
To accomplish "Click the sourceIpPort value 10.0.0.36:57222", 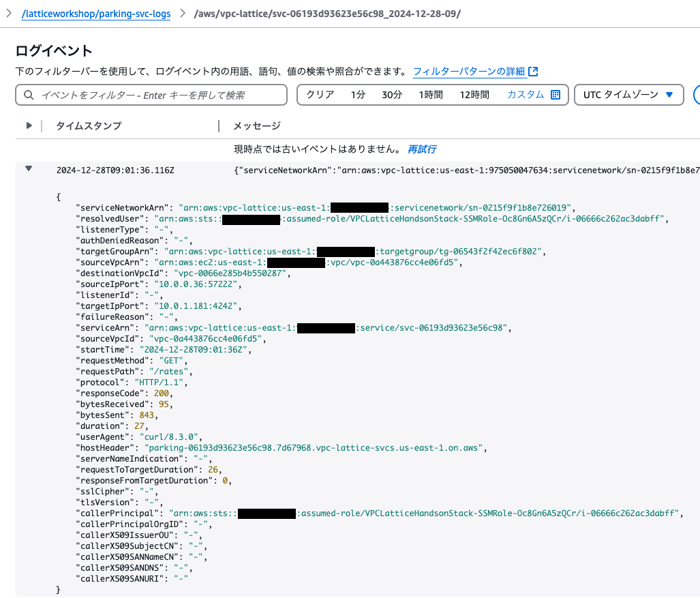I will pyautogui.click(x=196, y=284).
